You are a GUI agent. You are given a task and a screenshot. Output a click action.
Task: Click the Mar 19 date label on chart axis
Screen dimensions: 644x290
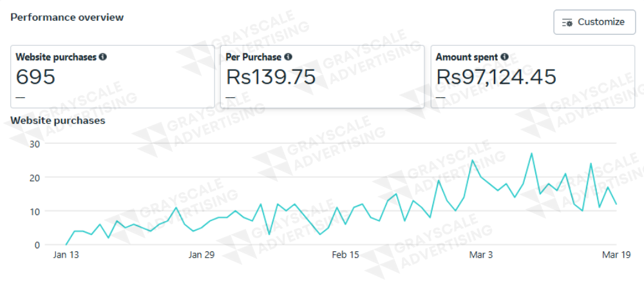[x=616, y=255]
